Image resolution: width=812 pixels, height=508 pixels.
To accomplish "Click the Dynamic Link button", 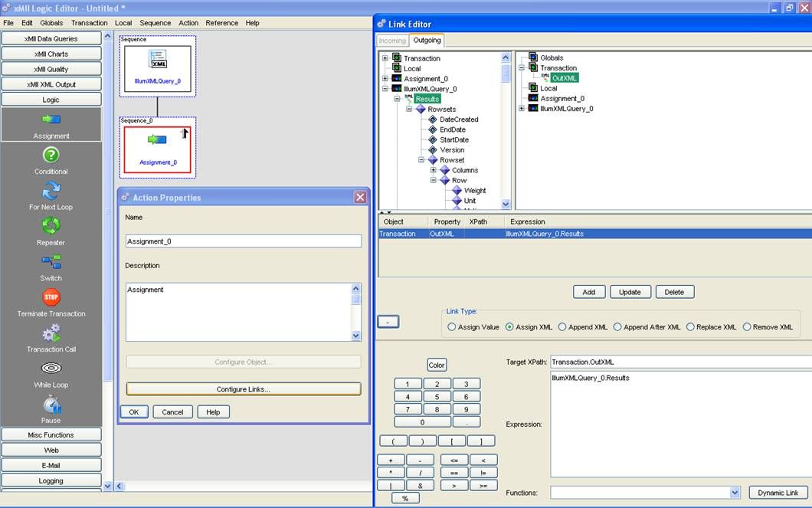I will (x=778, y=493).
